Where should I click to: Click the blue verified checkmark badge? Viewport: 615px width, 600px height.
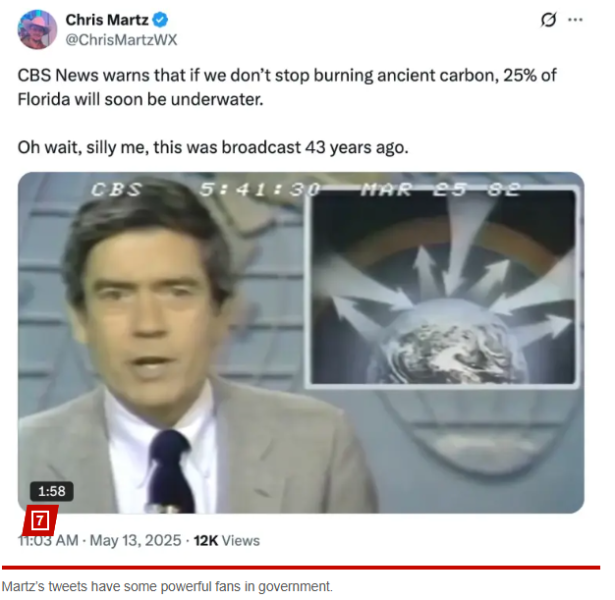[x=160, y=20]
